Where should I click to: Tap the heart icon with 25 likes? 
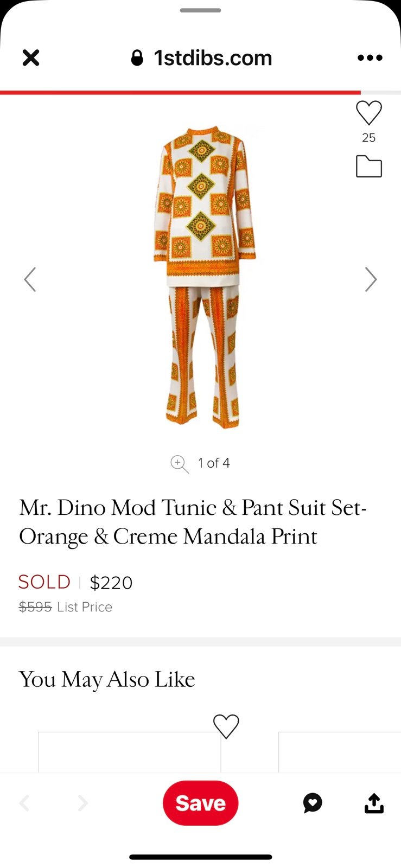[x=369, y=113]
